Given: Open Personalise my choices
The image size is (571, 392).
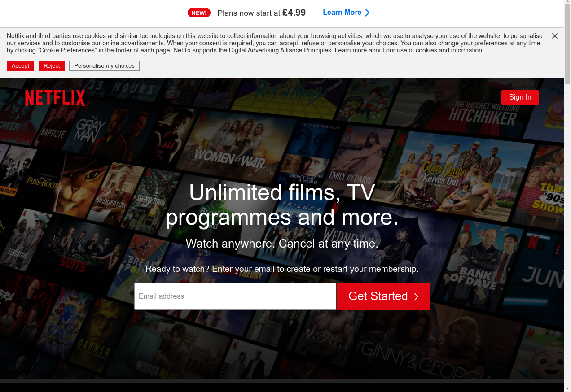Looking at the screenshot, I should (x=104, y=66).
